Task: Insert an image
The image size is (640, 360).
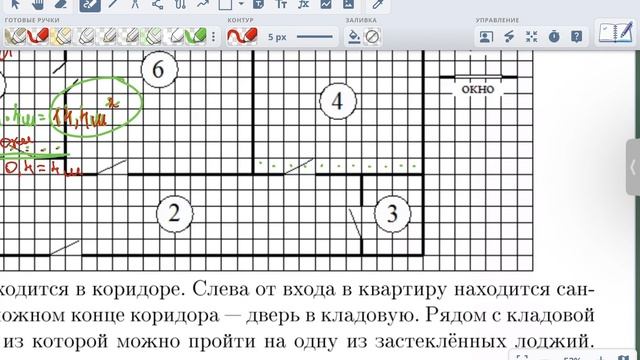Action: pos(348,4)
